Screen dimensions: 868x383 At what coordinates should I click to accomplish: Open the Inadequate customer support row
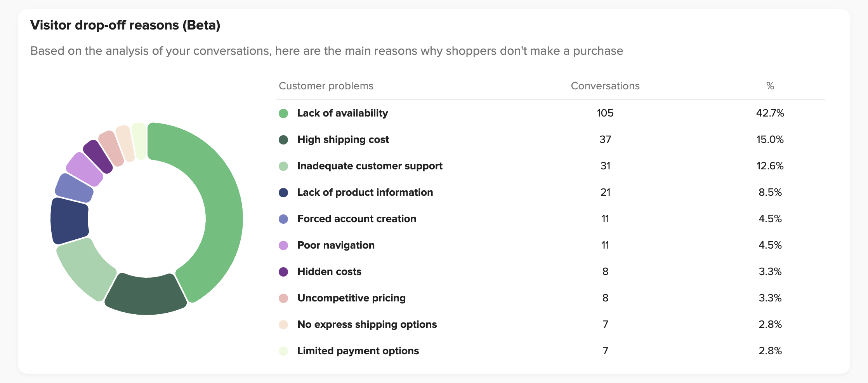point(370,166)
